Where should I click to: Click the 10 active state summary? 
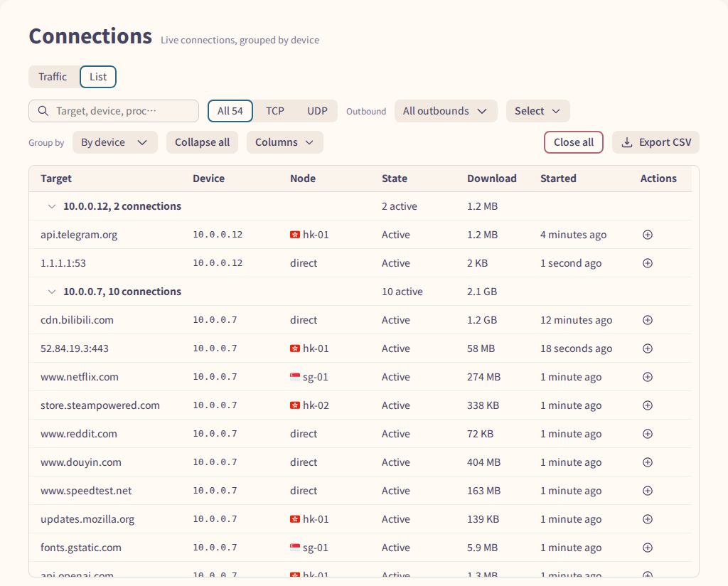coord(402,292)
